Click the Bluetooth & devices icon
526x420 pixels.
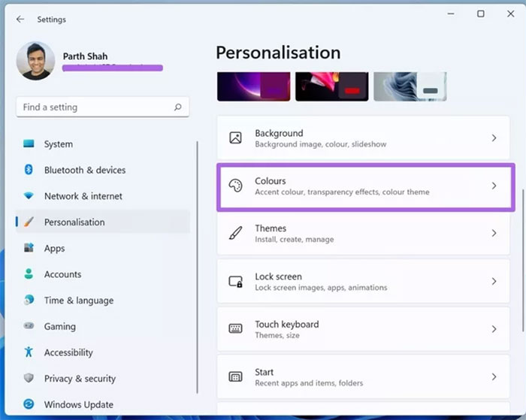[x=29, y=170]
